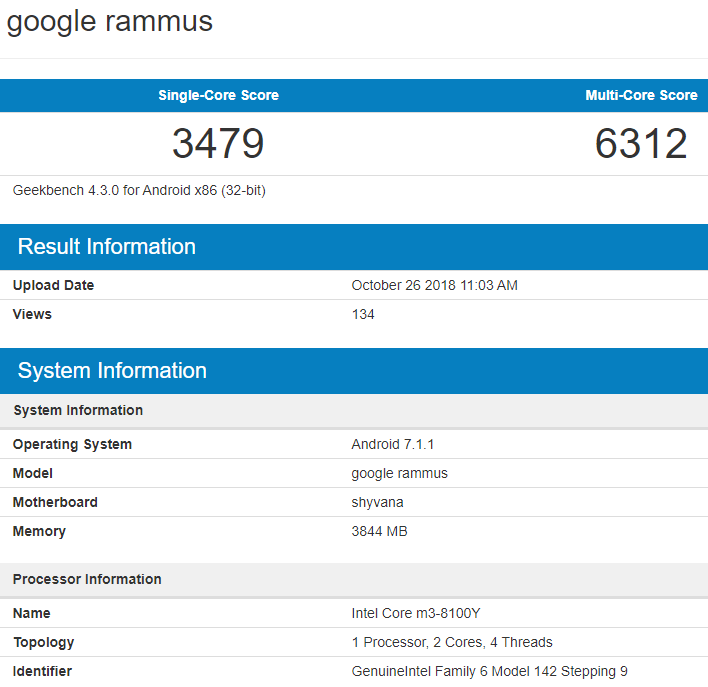Select the GenuineIntel Family 6 identifier value
708x687 pixels.
coord(489,672)
